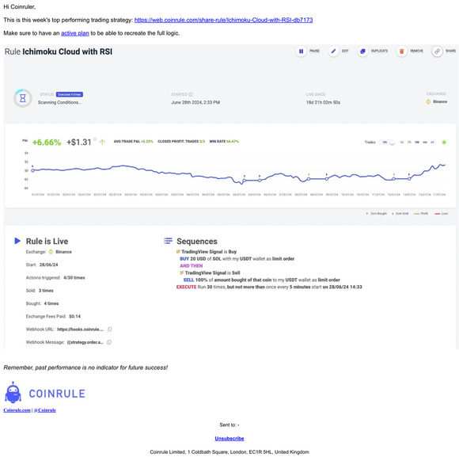
Task: Click the green up arrow near +$1.31
Action: point(102,142)
